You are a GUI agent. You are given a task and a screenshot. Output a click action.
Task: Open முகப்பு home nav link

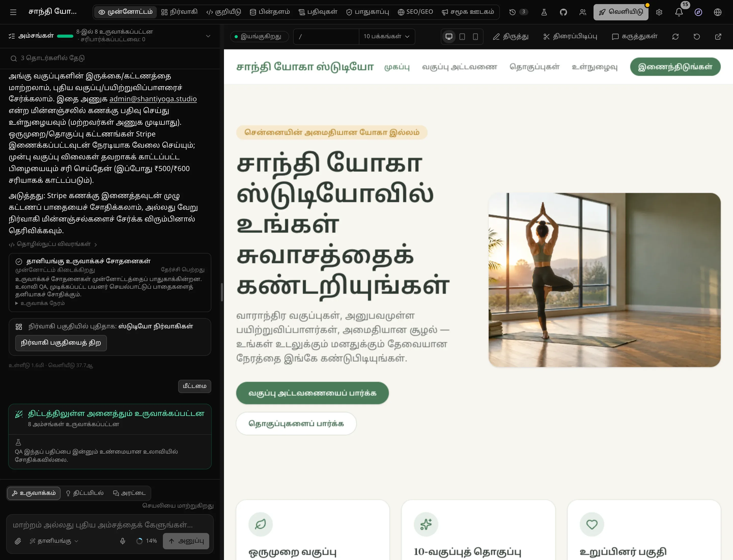click(397, 67)
